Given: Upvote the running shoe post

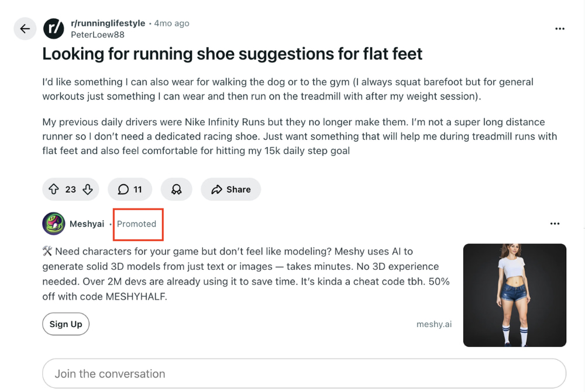Looking at the screenshot, I should [x=54, y=189].
